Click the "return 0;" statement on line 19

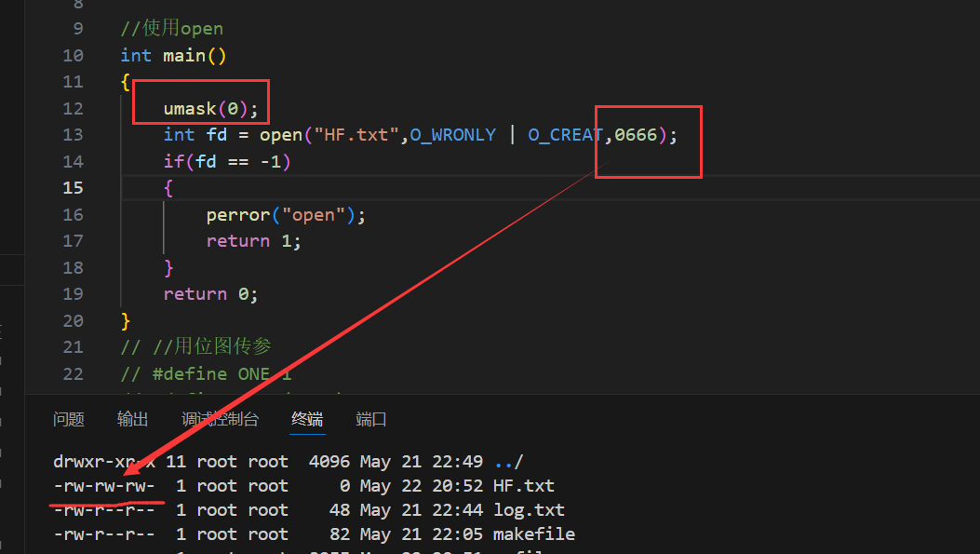[x=210, y=294]
